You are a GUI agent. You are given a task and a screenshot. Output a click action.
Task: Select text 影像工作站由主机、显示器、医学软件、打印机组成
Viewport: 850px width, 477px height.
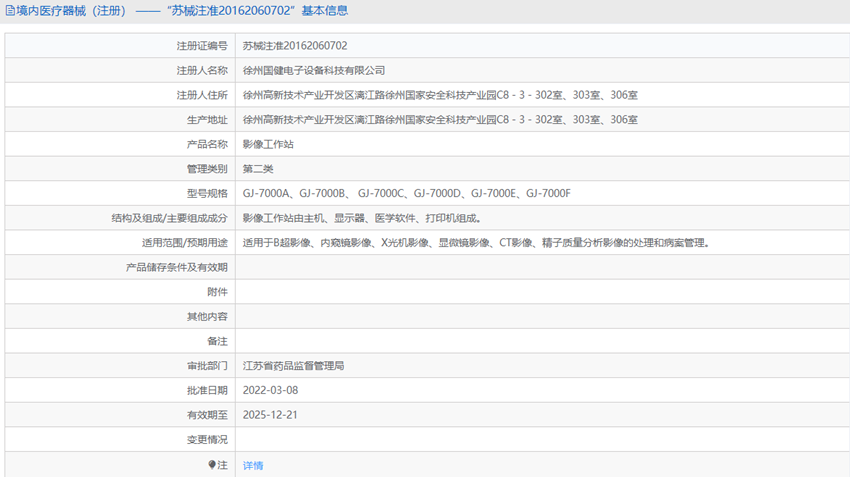(362, 218)
